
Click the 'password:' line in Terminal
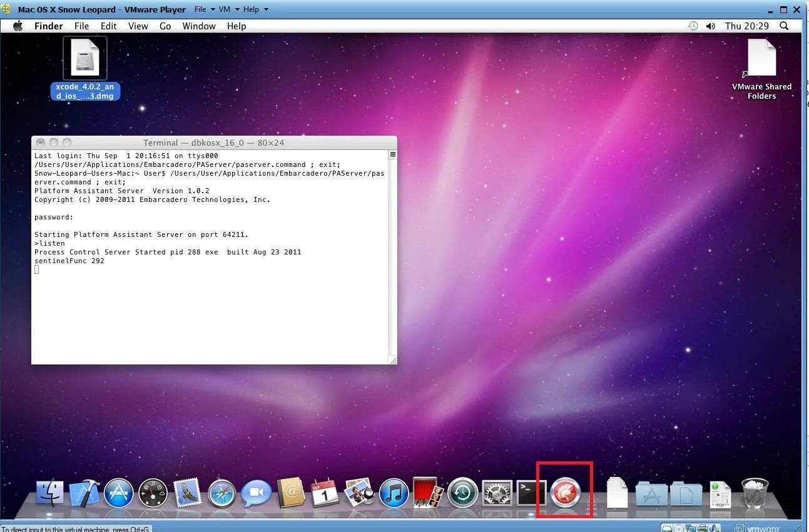[54, 217]
